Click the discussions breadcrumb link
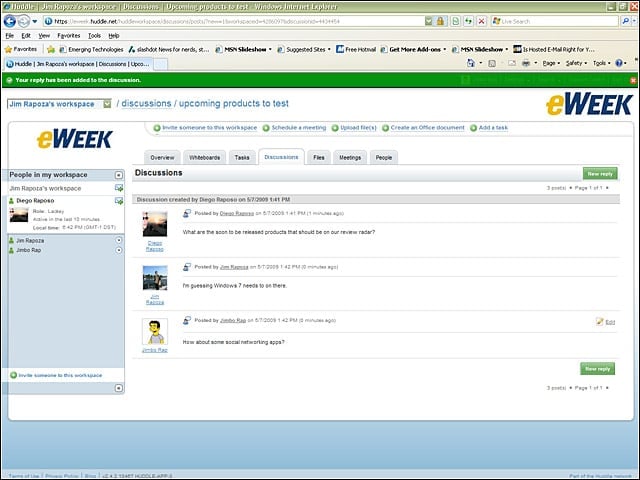The width and height of the screenshot is (640, 480). [x=146, y=104]
